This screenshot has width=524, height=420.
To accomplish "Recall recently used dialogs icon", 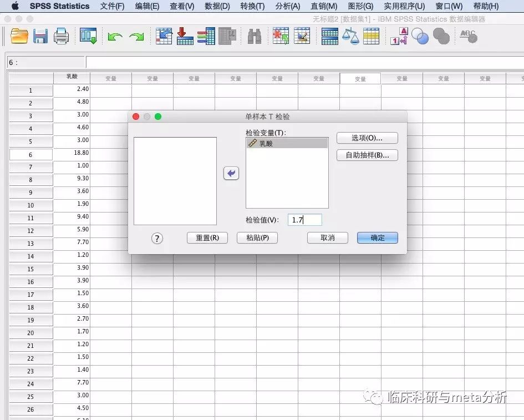I will [88, 36].
